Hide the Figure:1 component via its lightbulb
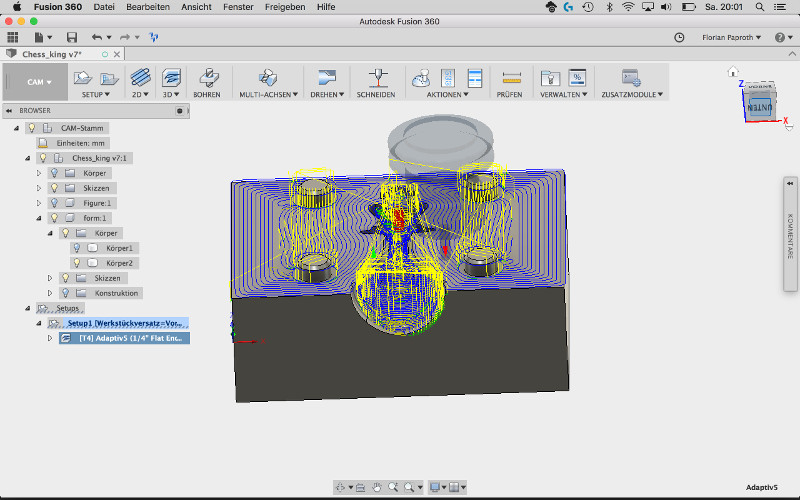The height and width of the screenshot is (500, 800). coord(53,203)
